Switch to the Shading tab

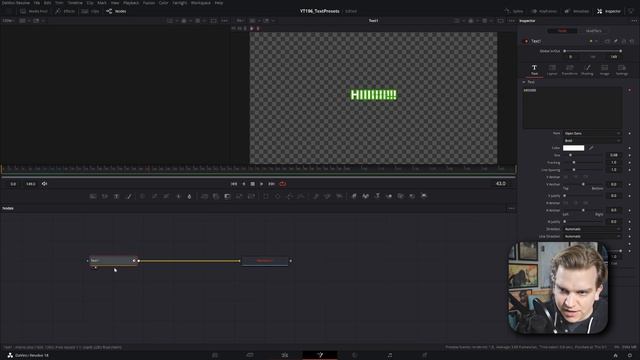pyautogui.click(x=587, y=70)
